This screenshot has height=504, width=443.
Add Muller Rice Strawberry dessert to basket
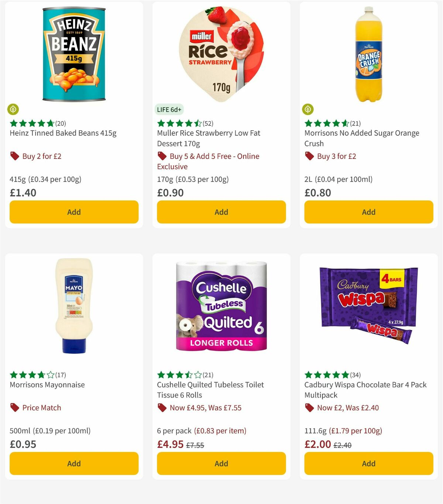point(221,212)
